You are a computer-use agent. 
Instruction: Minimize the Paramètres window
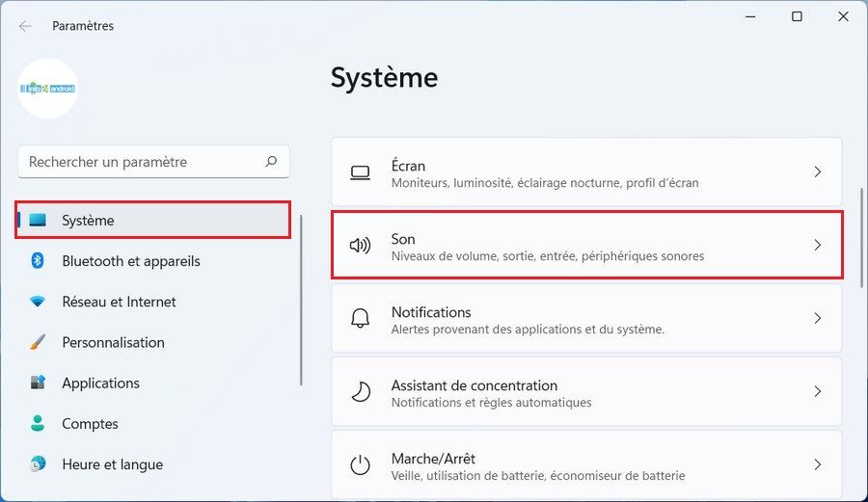point(750,16)
